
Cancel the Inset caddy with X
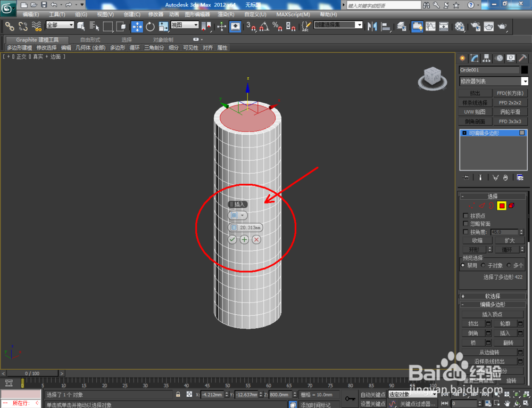[x=256, y=240]
